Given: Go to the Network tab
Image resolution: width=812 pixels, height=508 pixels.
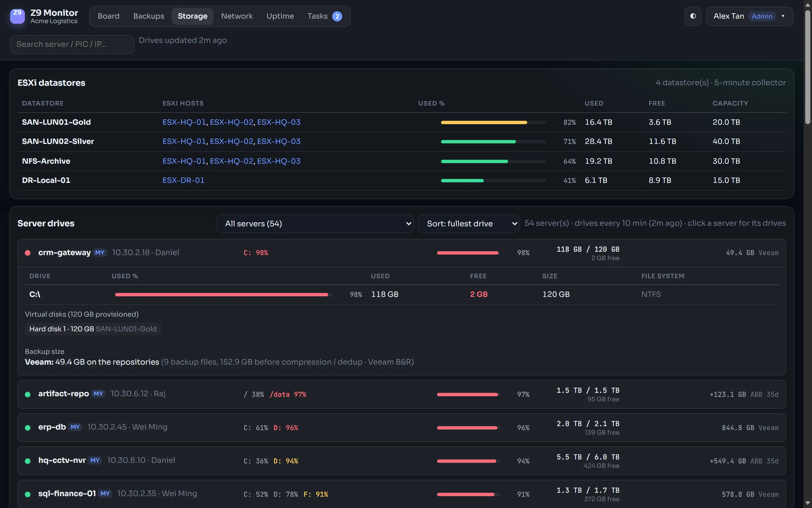Looking at the screenshot, I should (x=237, y=16).
